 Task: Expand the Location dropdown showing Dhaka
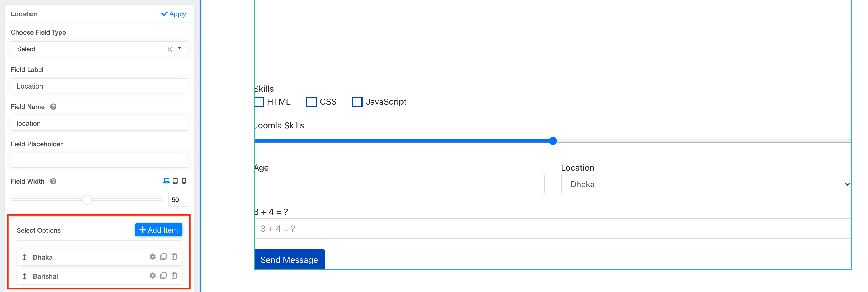pyautogui.click(x=706, y=184)
